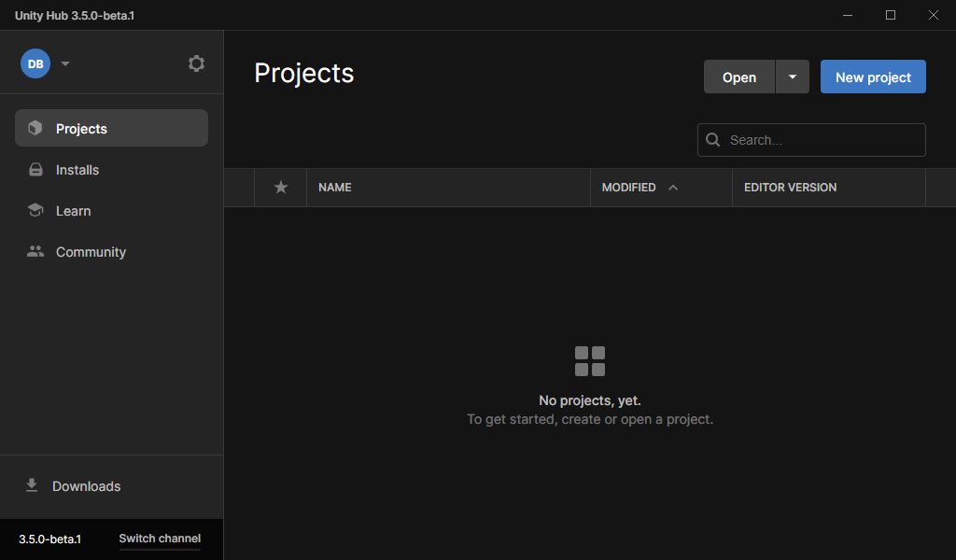Viewport: 956px width, 560px height.
Task: Sort projects by the NAME column
Action: (x=334, y=187)
